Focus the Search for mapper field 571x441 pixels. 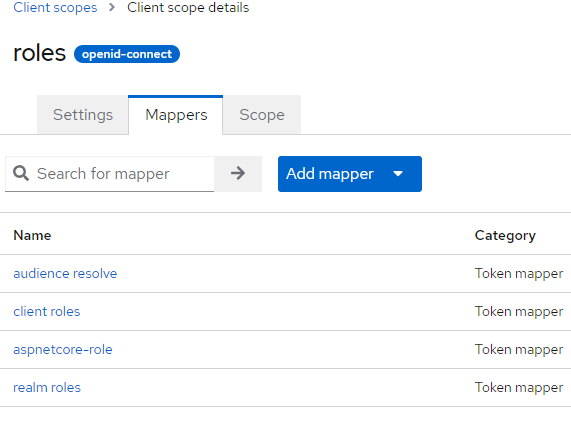coord(109,174)
